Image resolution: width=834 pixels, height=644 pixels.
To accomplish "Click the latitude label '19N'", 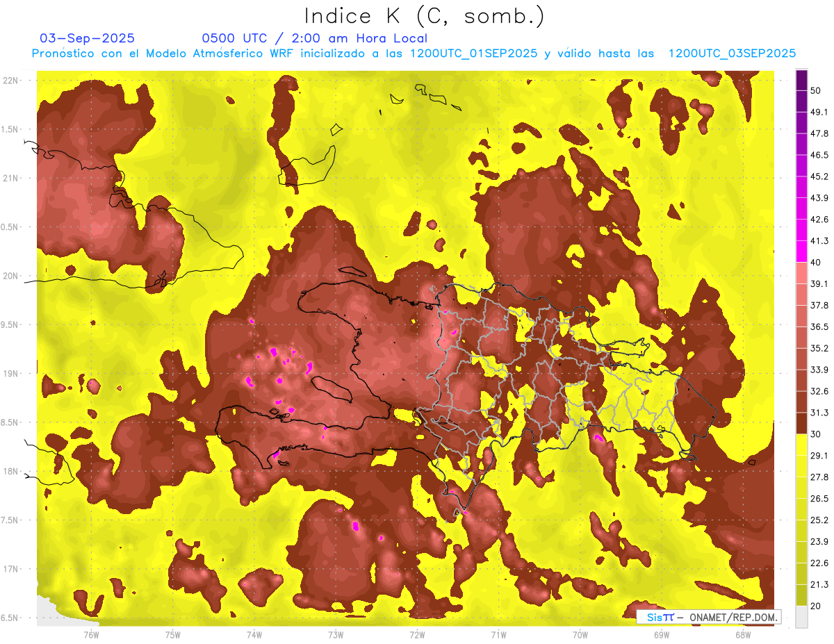I will 10,374.
